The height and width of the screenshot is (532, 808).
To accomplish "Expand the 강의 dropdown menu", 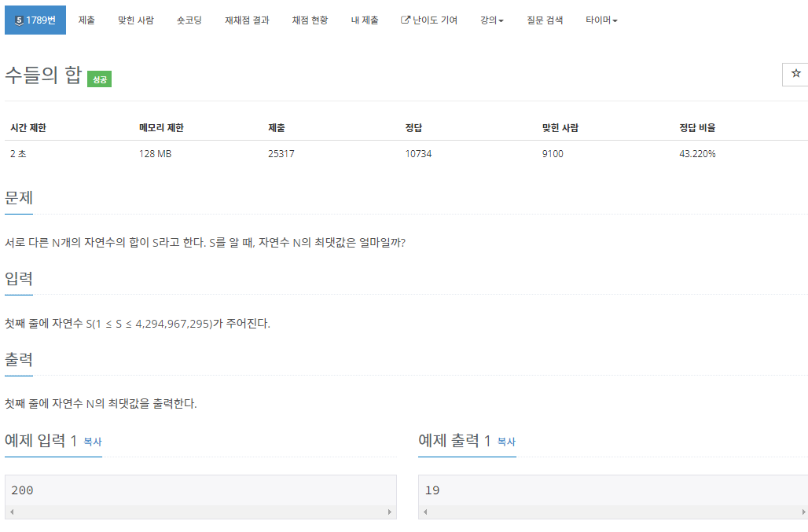I will [x=491, y=20].
